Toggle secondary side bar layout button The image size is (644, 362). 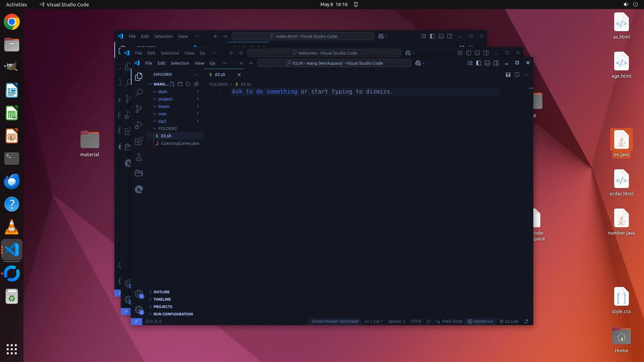pos(496,63)
